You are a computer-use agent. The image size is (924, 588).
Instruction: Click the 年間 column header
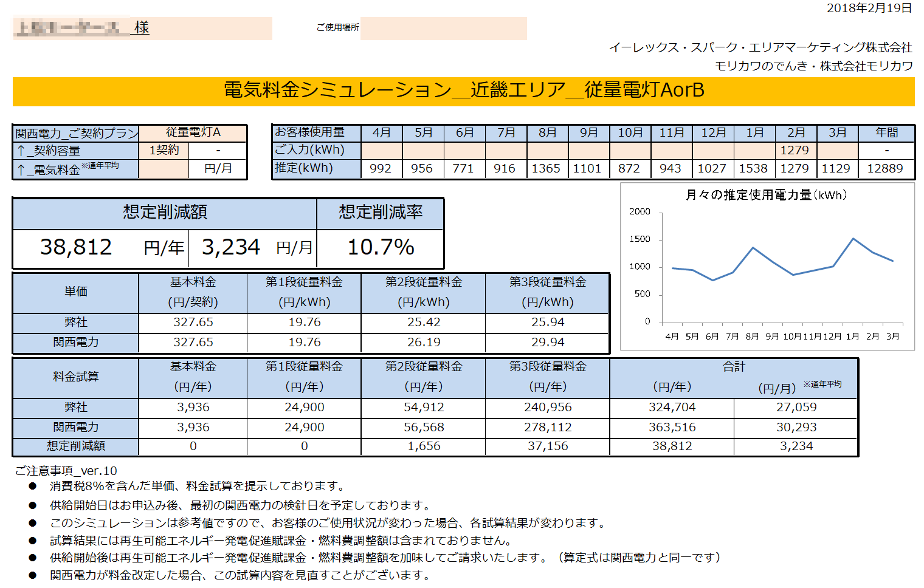tap(886, 132)
